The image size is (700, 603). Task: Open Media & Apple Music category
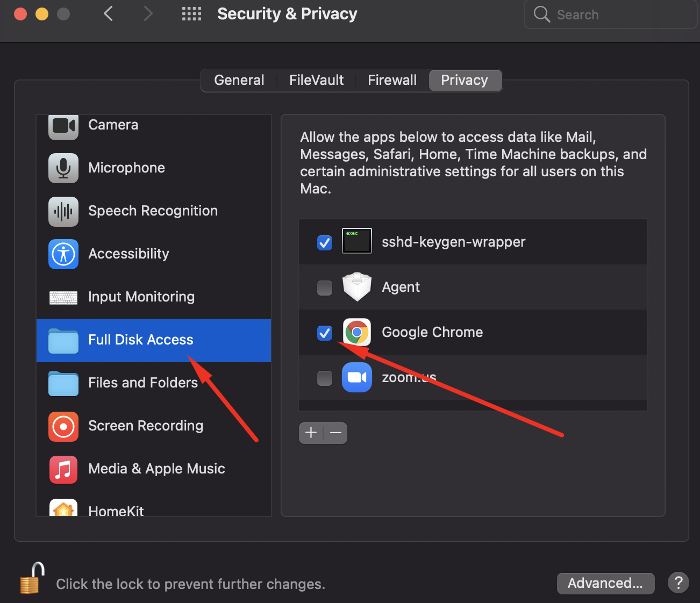pos(156,469)
